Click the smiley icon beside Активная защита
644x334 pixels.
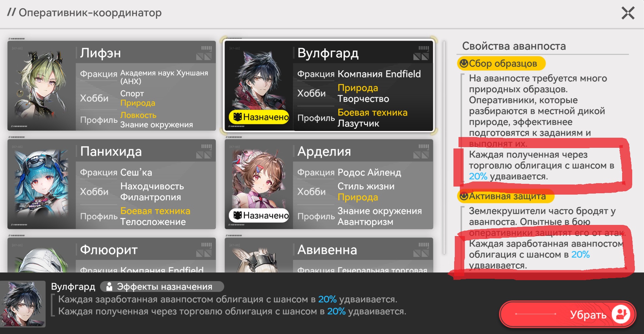464,196
